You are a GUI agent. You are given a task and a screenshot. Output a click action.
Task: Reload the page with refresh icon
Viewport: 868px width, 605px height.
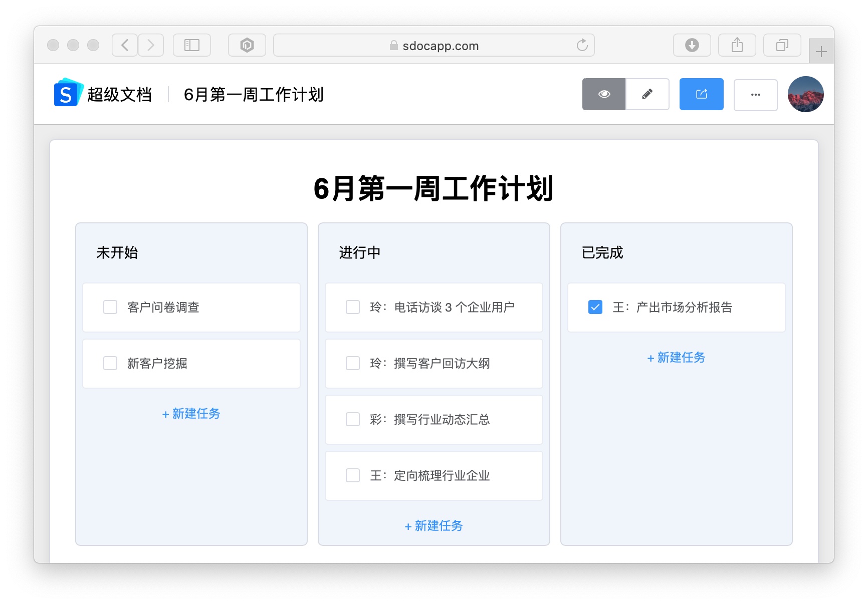click(x=582, y=45)
